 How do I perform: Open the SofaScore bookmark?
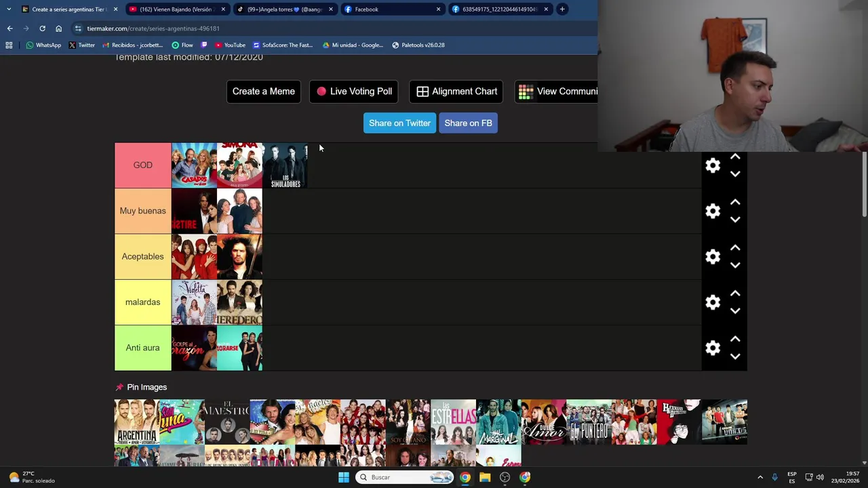tap(282, 45)
